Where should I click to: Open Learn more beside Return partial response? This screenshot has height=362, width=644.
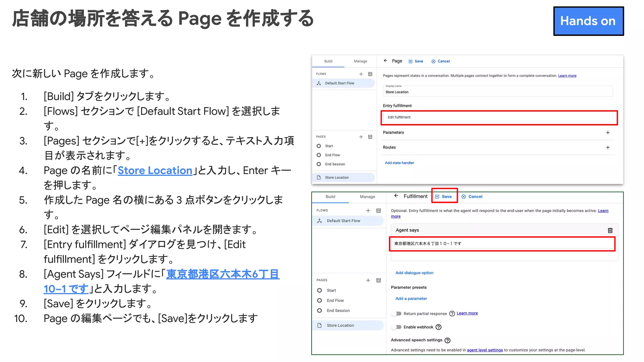coord(467,313)
